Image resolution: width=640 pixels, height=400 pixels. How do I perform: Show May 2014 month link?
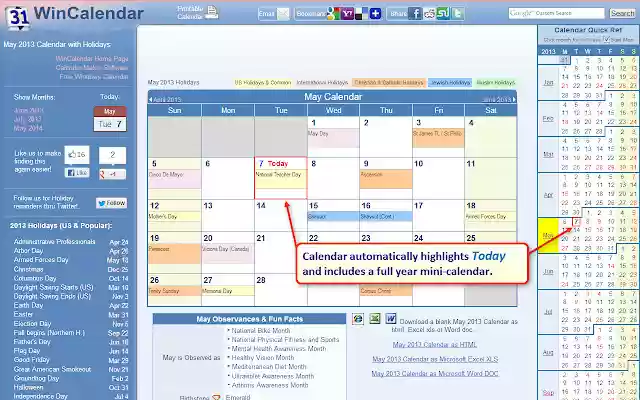point(28,128)
